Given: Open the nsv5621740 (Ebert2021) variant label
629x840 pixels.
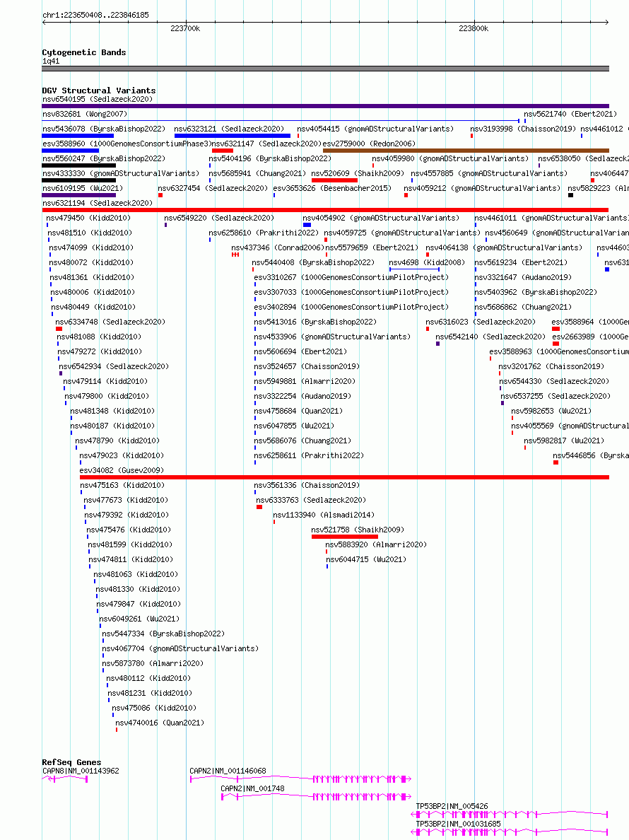Looking at the screenshot, I should coord(570,114).
